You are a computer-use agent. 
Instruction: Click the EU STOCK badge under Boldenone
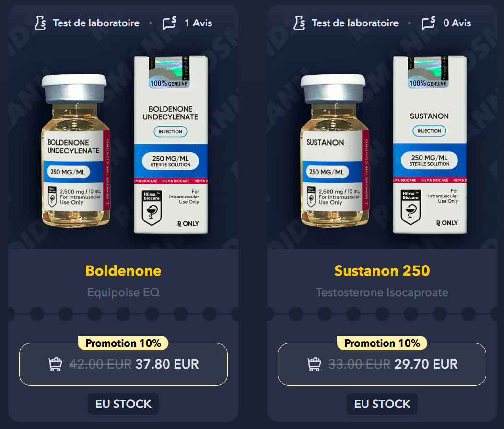coord(123,404)
